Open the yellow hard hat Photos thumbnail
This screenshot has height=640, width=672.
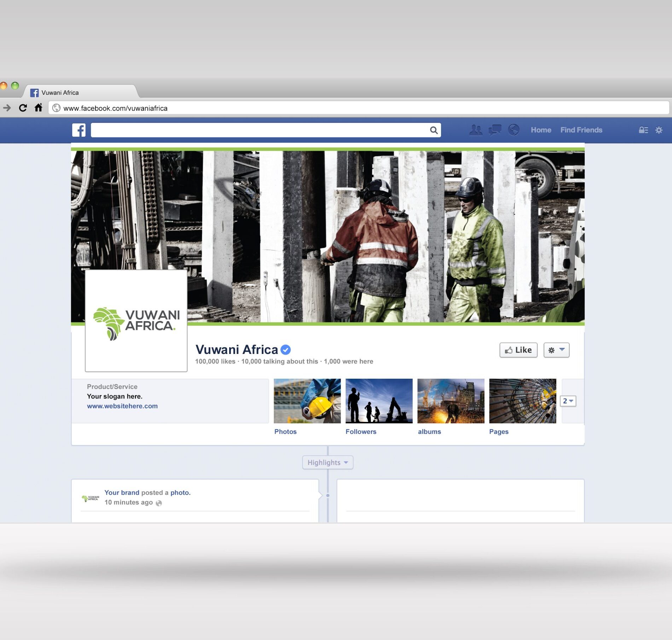[x=307, y=401]
